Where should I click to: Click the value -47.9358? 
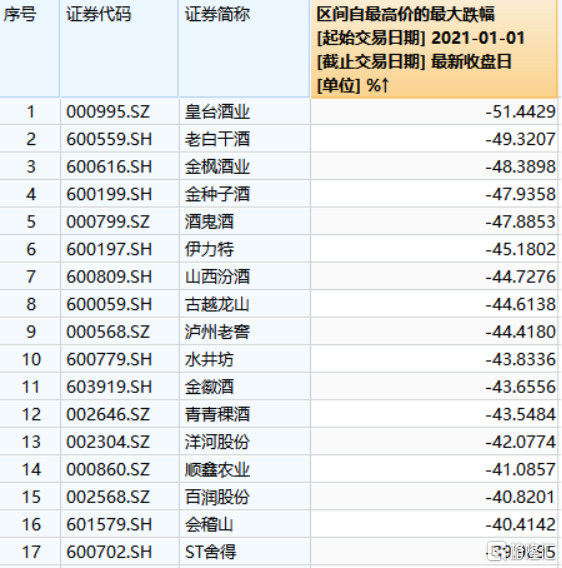520,194
